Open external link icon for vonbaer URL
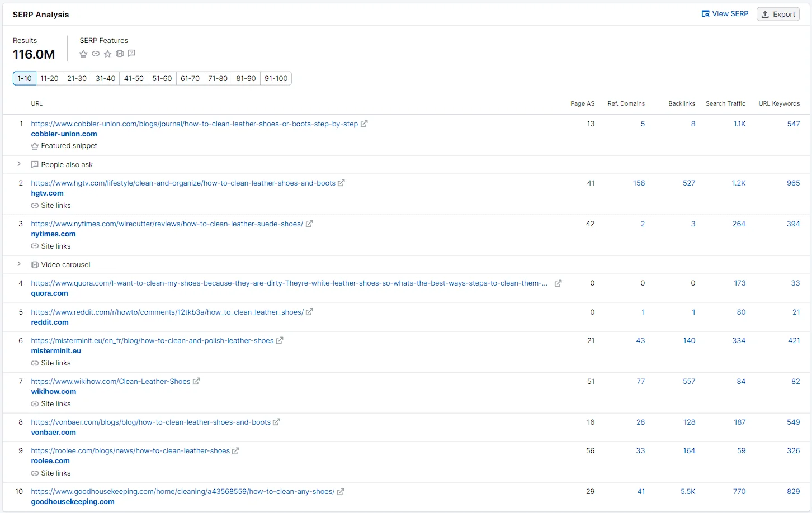The height and width of the screenshot is (513, 812). pos(276,422)
